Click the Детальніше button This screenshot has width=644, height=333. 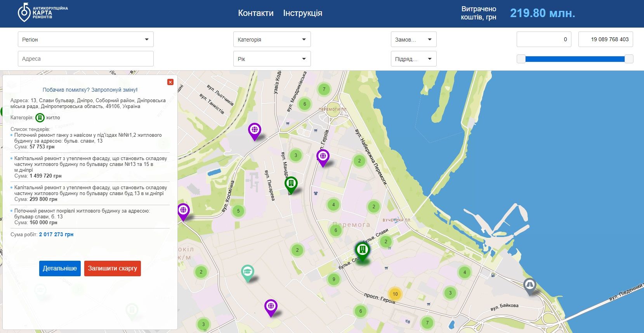click(x=60, y=268)
